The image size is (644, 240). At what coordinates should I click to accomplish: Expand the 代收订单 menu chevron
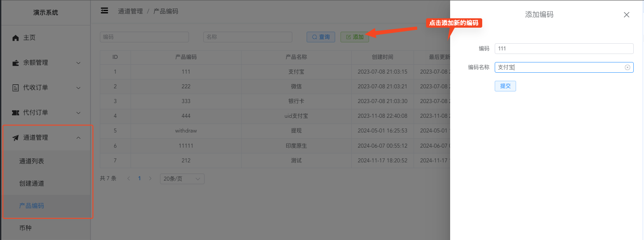78,88
